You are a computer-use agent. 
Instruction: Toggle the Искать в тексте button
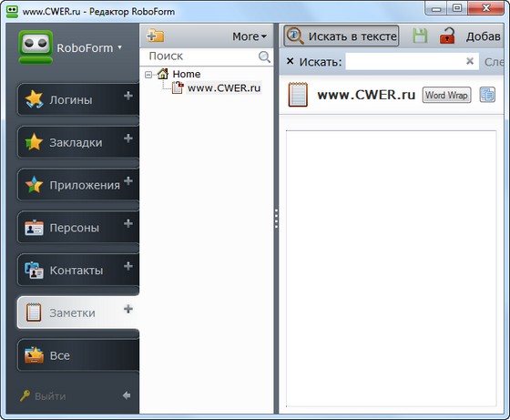click(342, 36)
